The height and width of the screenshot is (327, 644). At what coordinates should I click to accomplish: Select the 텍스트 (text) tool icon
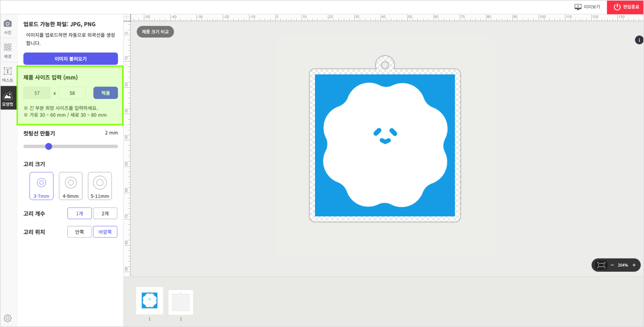point(8,74)
